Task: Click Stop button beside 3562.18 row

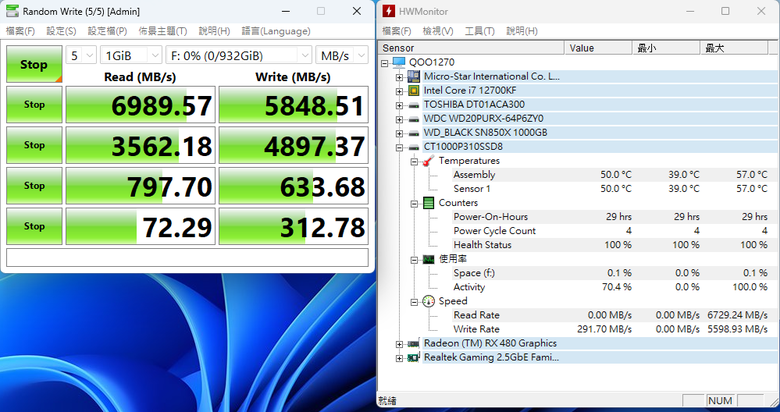Action: tap(34, 145)
